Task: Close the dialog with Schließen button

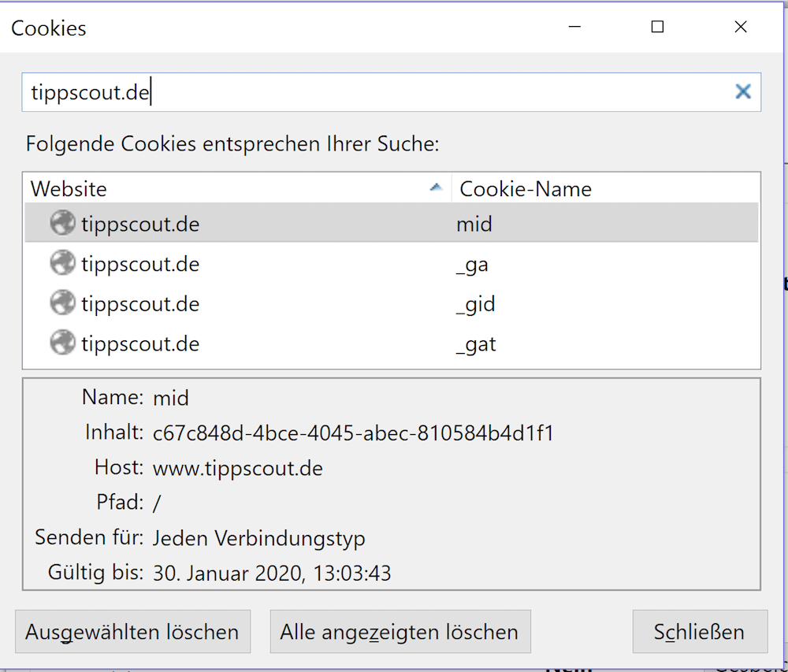Action: coord(700,632)
